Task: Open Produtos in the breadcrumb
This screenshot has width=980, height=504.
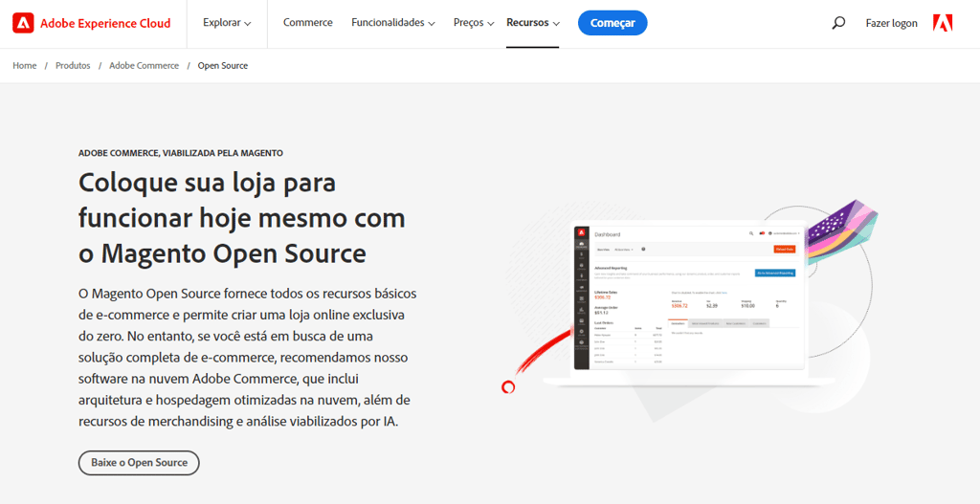Action: [73, 66]
